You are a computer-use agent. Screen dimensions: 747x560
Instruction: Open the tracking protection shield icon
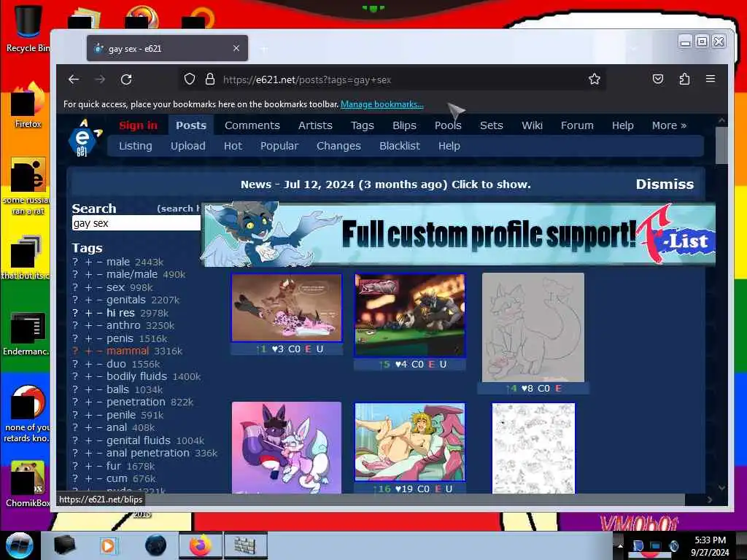(x=190, y=79)
